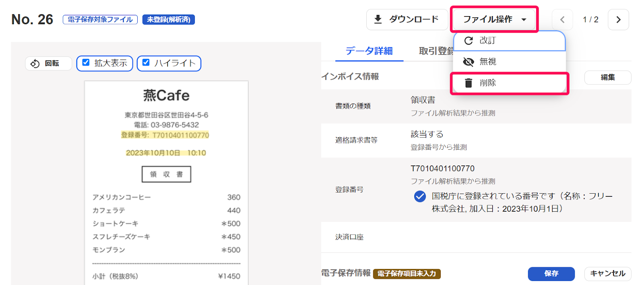Disable the ハイライト checkbox

pyautogui.click(x=146, y=62)
